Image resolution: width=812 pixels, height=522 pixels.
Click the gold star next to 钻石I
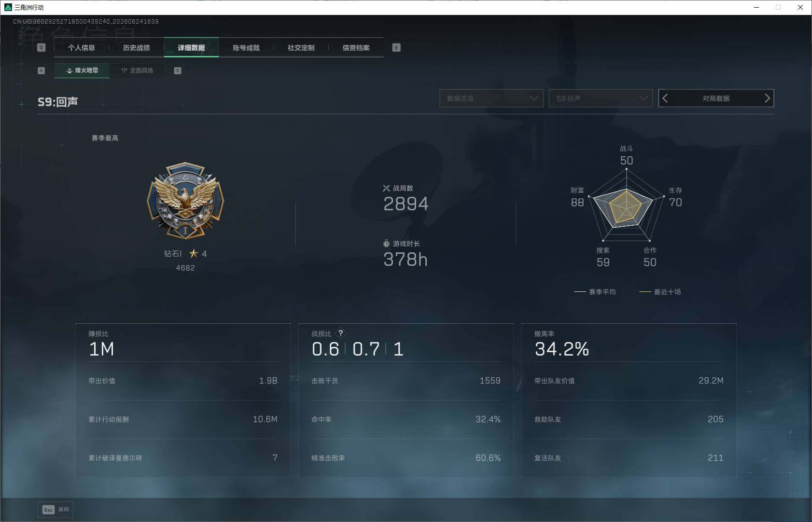[x=194, y=253]
